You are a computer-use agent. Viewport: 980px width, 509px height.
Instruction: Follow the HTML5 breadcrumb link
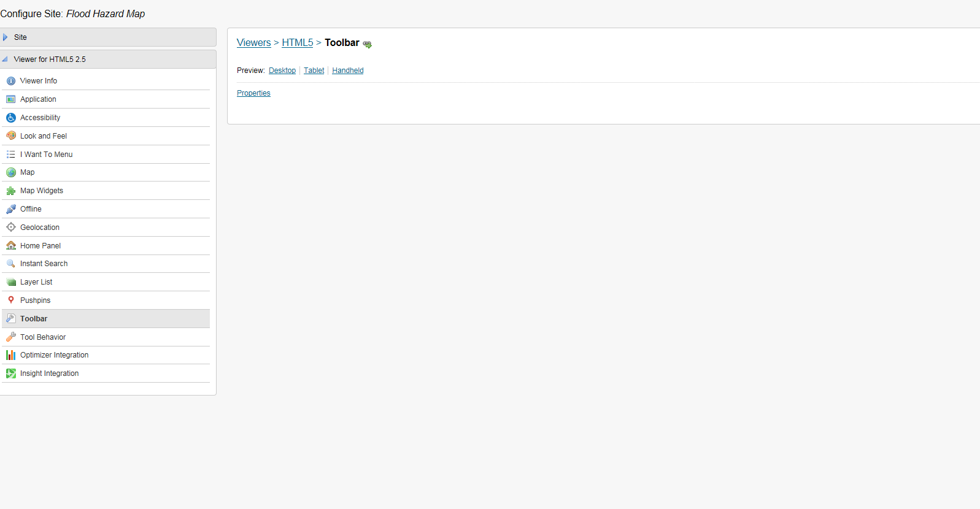click(x=298, y=42)
